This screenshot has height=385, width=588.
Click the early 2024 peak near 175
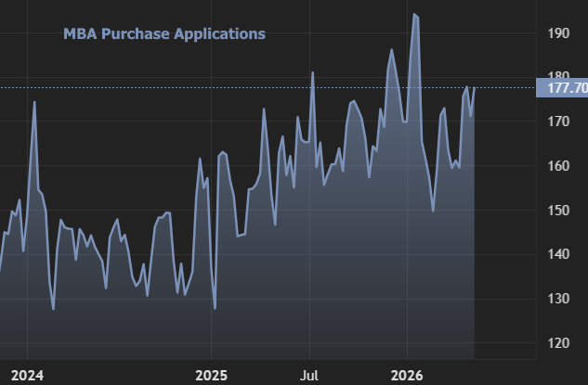34,101
